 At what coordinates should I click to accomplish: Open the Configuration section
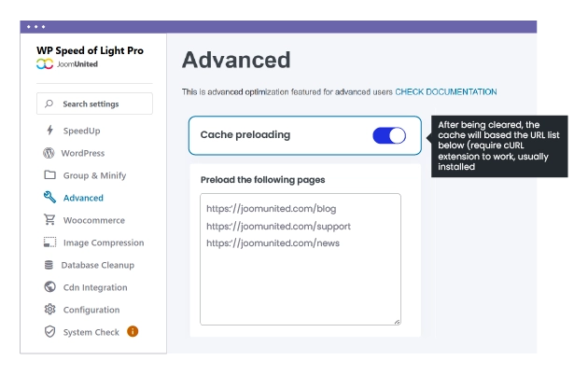click(91, 310)
